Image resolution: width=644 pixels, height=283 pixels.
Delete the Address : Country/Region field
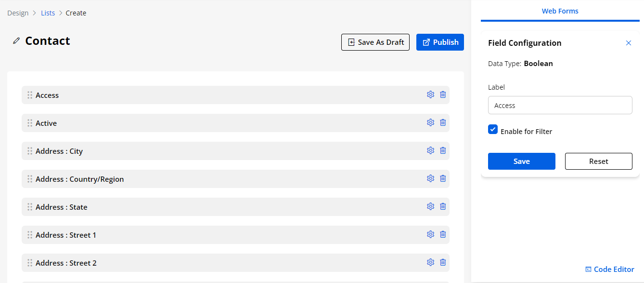(443, 178)
